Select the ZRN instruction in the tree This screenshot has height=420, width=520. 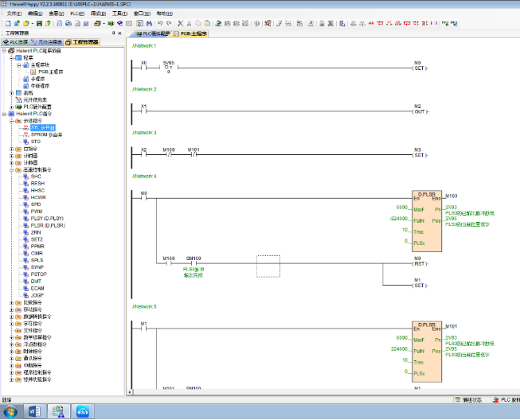36,231
